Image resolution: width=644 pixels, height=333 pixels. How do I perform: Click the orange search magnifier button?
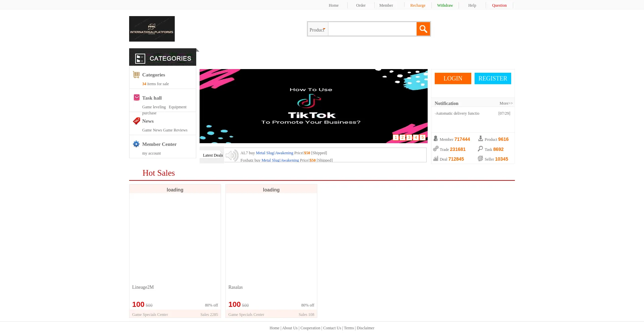(423, 29)
